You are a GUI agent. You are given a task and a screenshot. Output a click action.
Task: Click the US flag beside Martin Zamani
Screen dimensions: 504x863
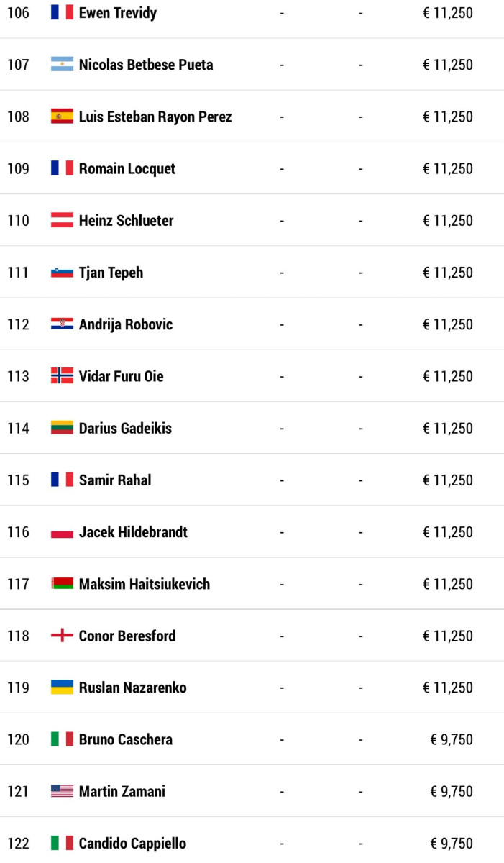pyautogui.click(x=62, y=791)
